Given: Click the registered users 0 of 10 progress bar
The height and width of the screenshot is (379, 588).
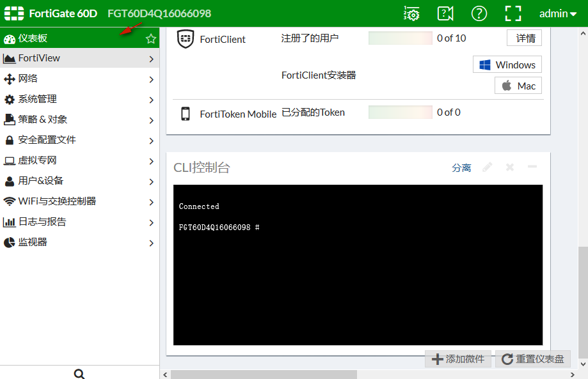Looking at the screenshot, I should point(400,38).
